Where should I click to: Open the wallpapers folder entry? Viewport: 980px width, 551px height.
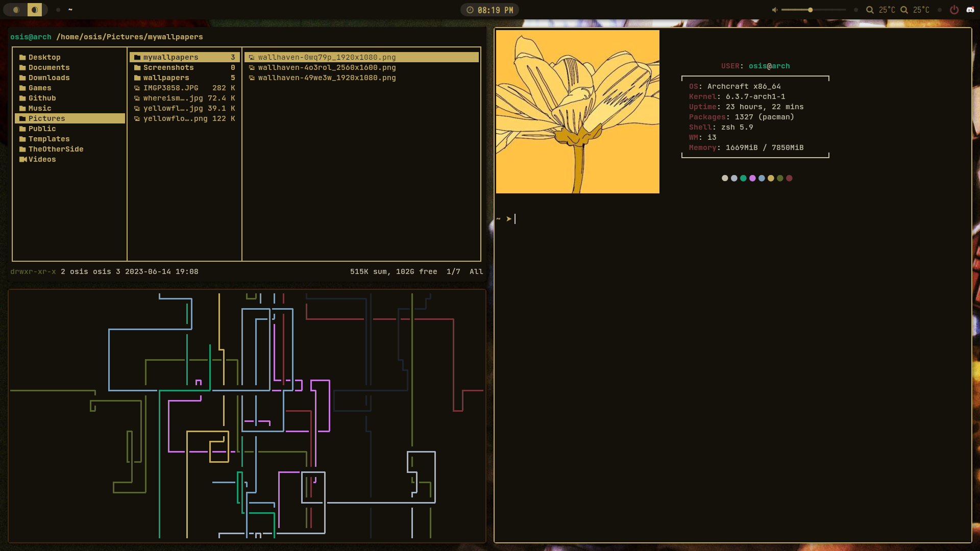pos(166,78)
